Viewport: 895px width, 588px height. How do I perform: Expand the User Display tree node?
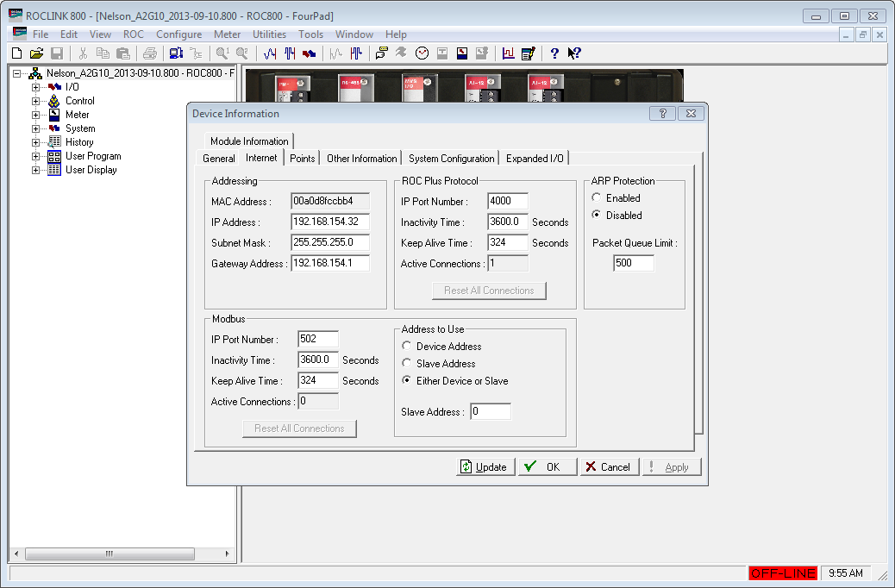(x=35, y=170)
